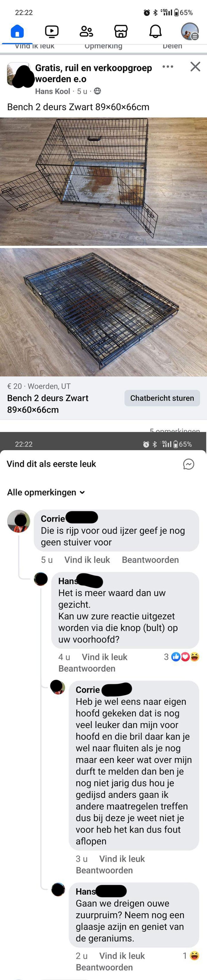Open the Video (Watch) icon
Image resolution: width=207 pixels, height=980 pixels.
pyautogui.click(x=52, y=31)
